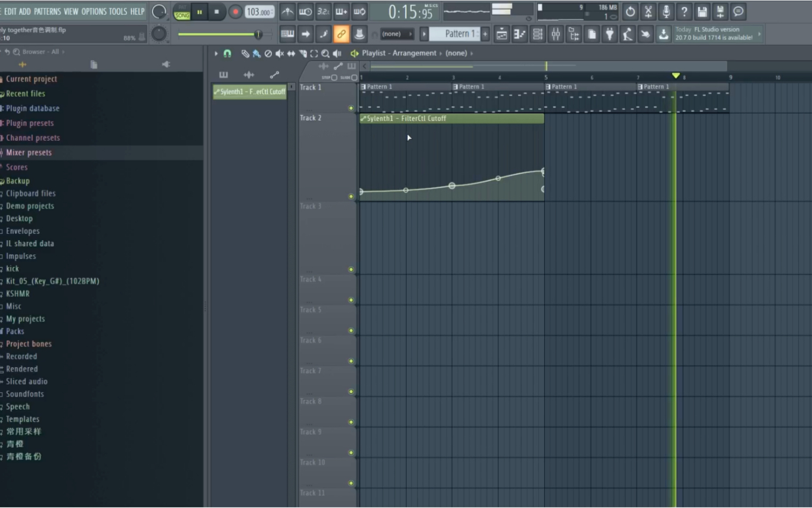Open pattern options arrow left of Pattern 1
The width and height of the screenshot is (812, 508).
[x=424, y=34]
